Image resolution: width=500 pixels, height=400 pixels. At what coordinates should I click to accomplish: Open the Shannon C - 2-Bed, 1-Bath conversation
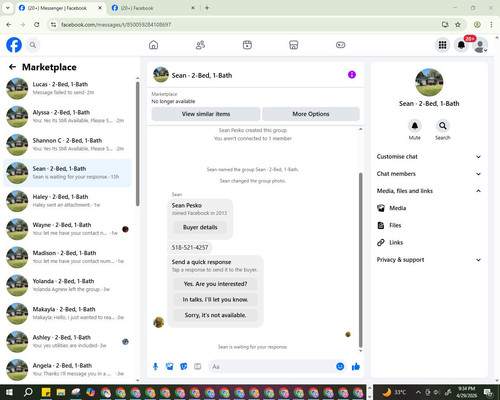tap(67, 145)
